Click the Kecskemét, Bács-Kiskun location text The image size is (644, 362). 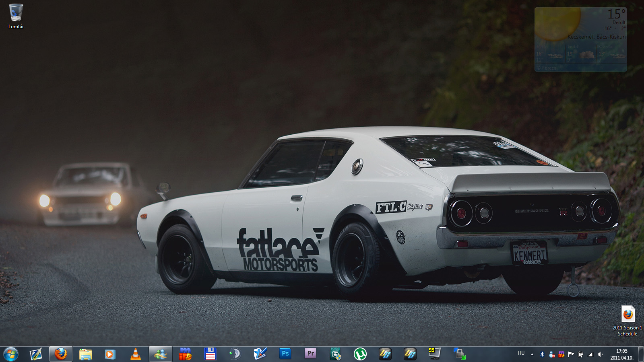(x=597, y=37)
